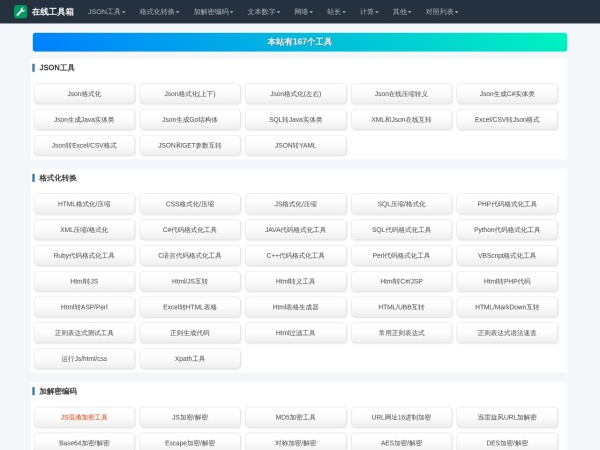The image size is (600, 450).
Task: Open the 对照列表 navigation dropdown
Action: (443, 12)
